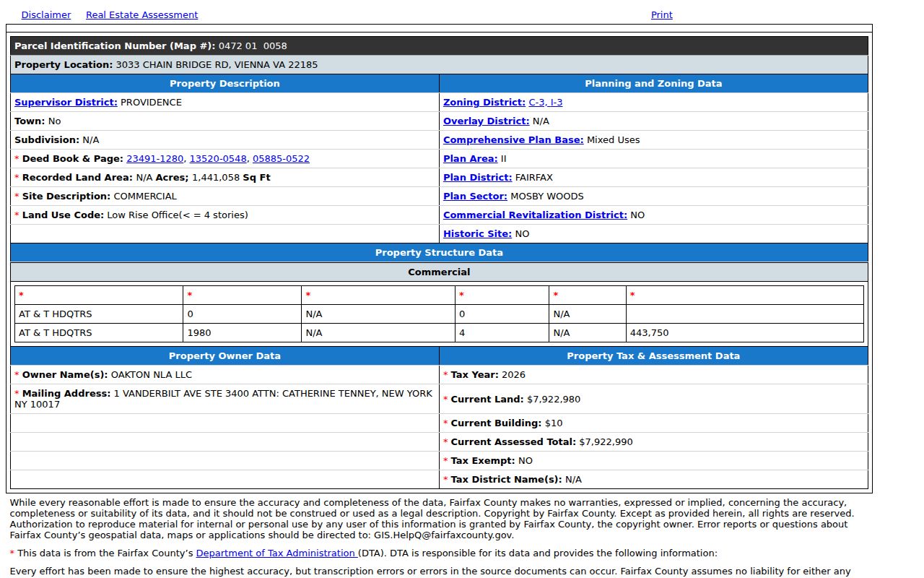Viewport: 924px width, 578px height.
Task: Click the COMMERCIAL site description value
Action: pyautogui.click(x=145, y=196)
